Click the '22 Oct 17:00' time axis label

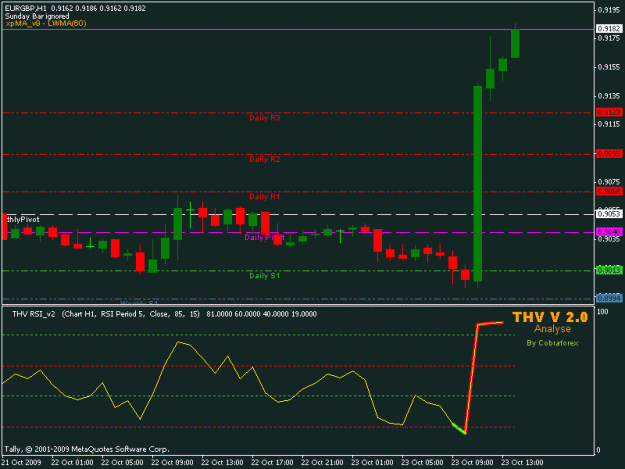tap(272, 463)
